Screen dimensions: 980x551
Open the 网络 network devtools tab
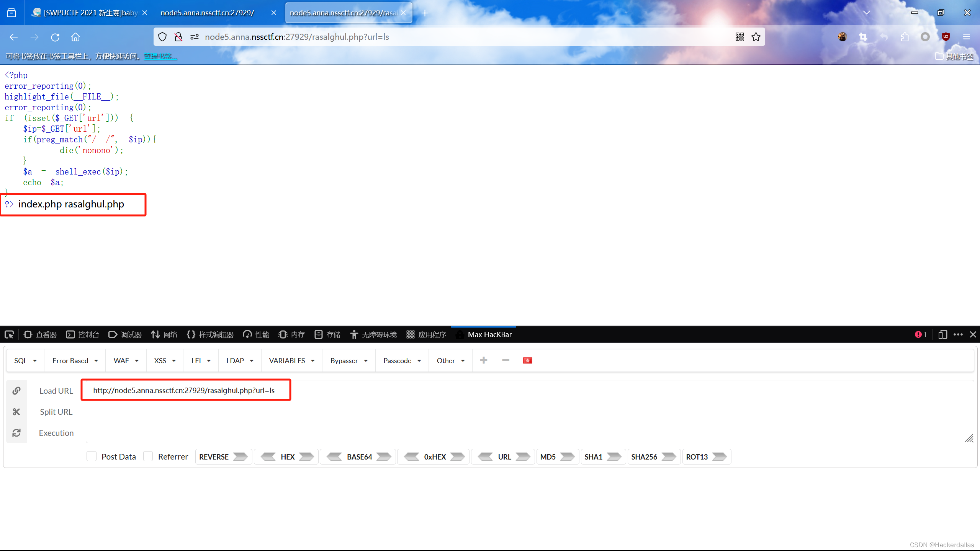164,334
